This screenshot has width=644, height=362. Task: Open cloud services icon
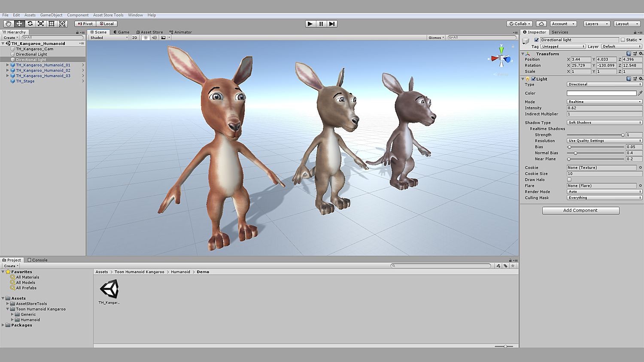541,24
